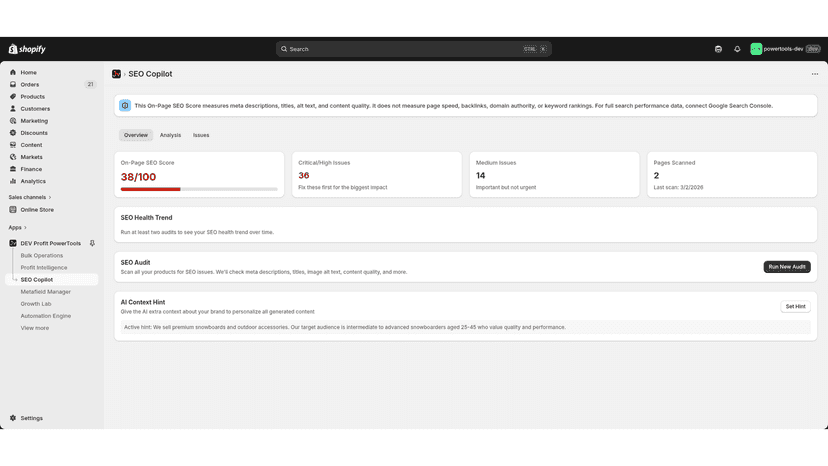The width and height of the screenshot is (828, 466).
Task: Open Profit Intelligence in app menu
Action: click(x=44, y=268)
